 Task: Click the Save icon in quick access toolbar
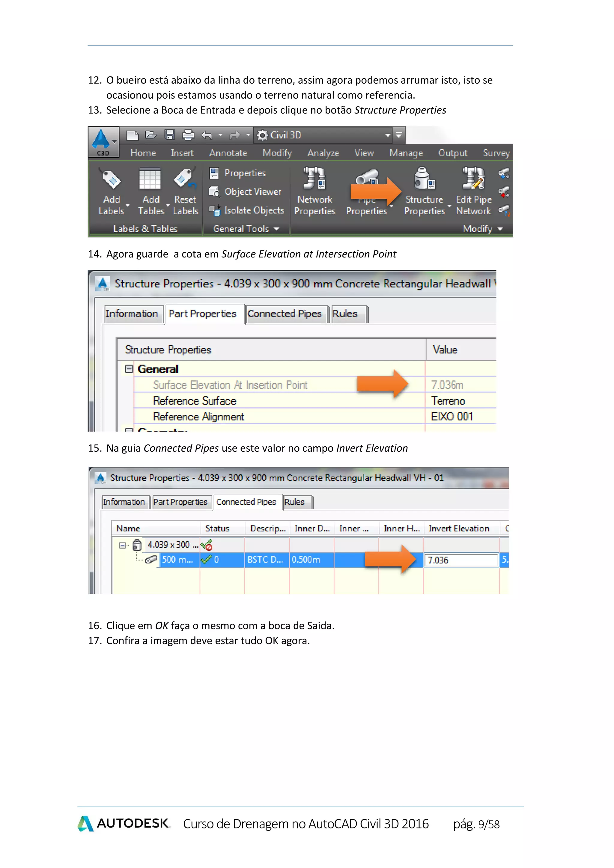(x=169, y=135)
